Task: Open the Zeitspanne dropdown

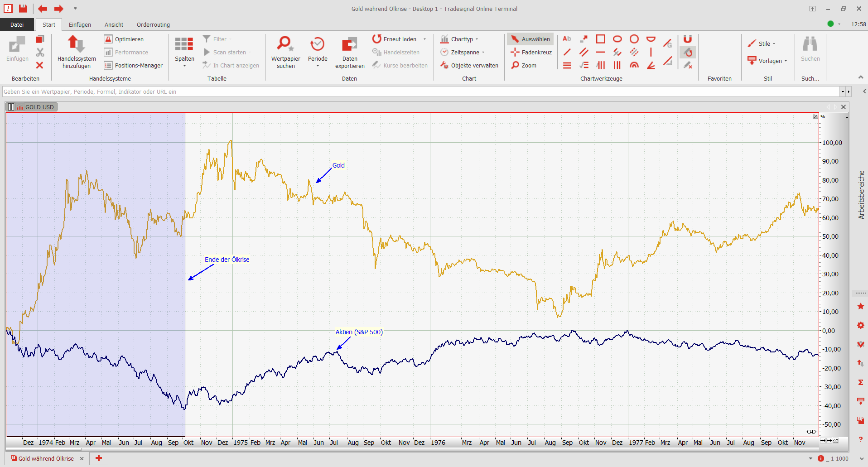Action: tap(463, 52)
